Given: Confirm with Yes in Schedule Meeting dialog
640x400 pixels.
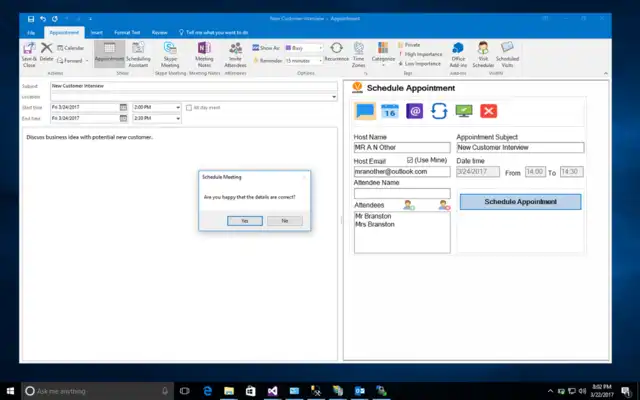Looking at the screenshot, I should click(x=244, y=221).
